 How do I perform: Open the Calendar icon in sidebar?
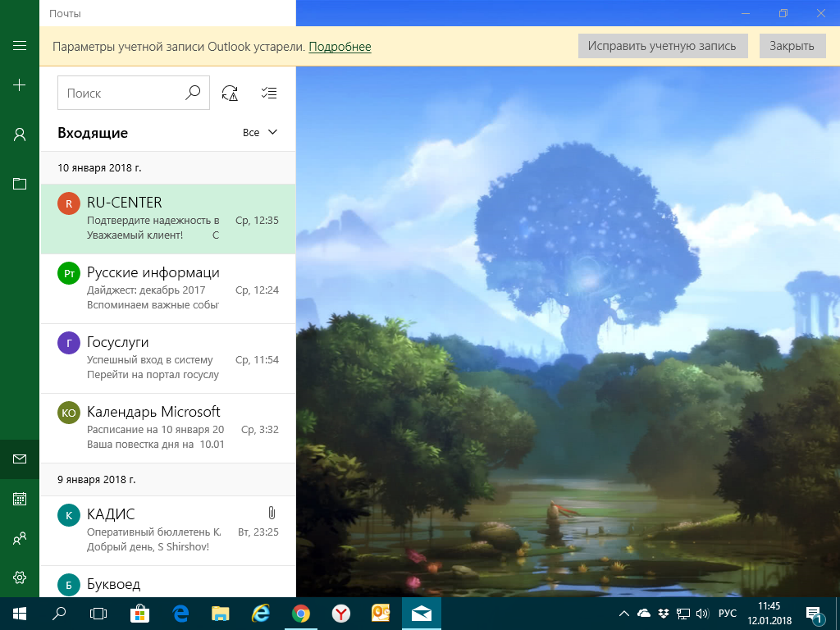pos(20,499)
